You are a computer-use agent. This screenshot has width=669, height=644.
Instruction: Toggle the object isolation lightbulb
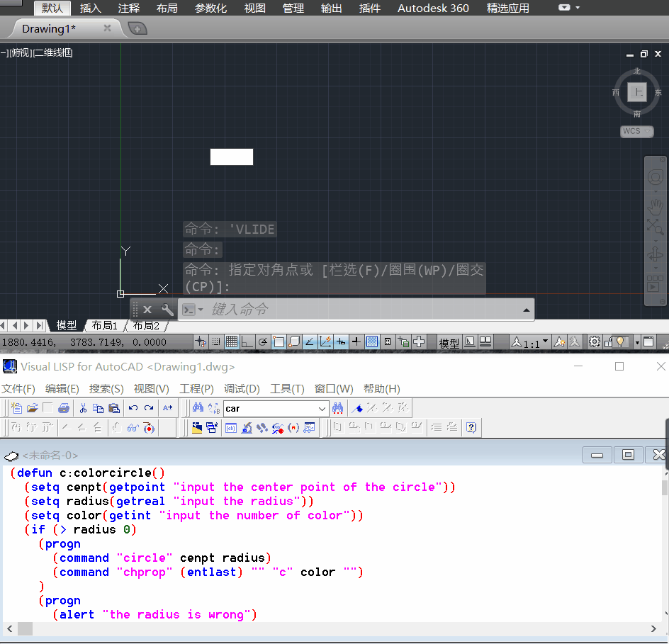(621, 342)
